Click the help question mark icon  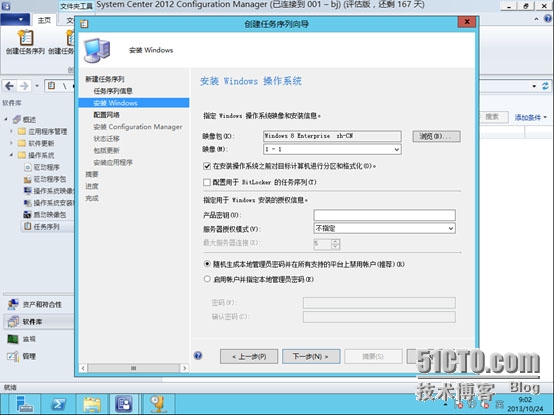[198, 355]
